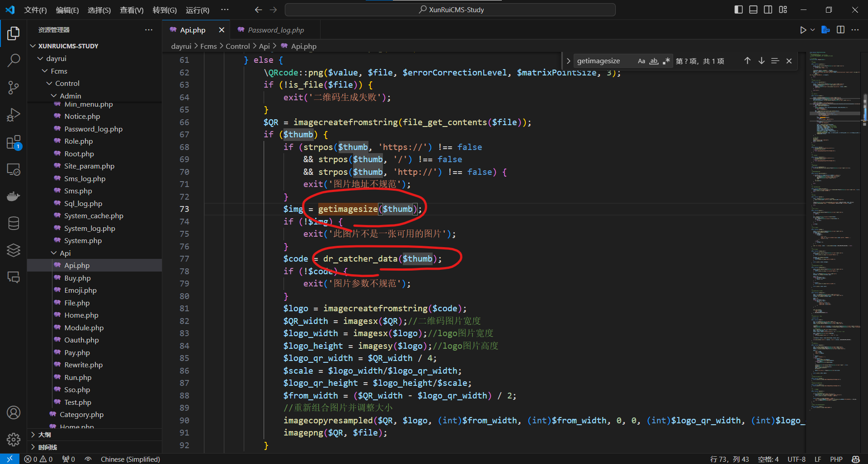Open the 选择(S) menu
Image resolution: width=868 pixels, height=464 pixels.
click(x=99, y=10)
